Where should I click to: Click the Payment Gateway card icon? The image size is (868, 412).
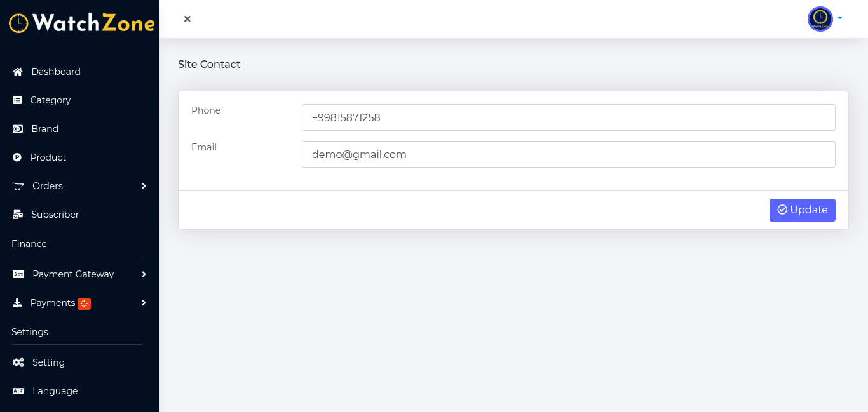[x=18, y=274]
